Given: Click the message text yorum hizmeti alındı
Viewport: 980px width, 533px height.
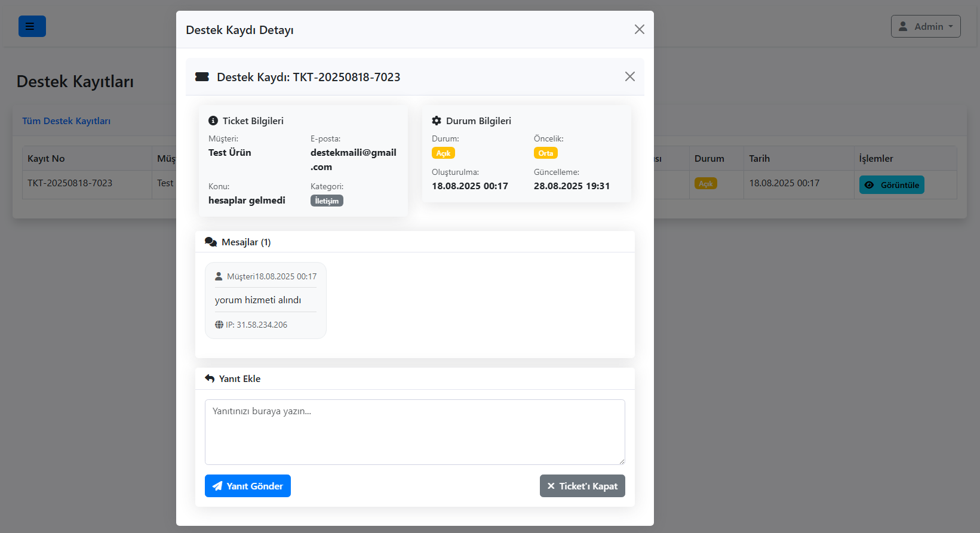Looking at the screenshot, I should [258, 300].
